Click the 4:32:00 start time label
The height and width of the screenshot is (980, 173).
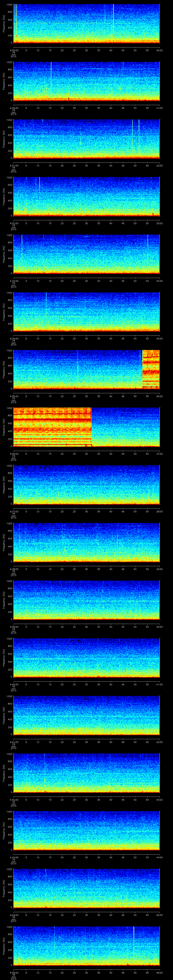coord(14,223)
